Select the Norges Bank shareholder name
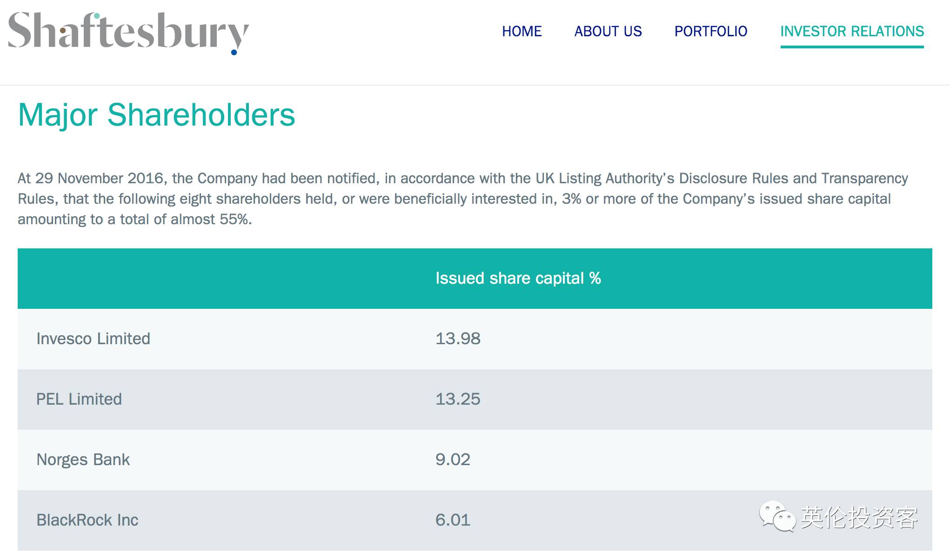 [83, 460]
